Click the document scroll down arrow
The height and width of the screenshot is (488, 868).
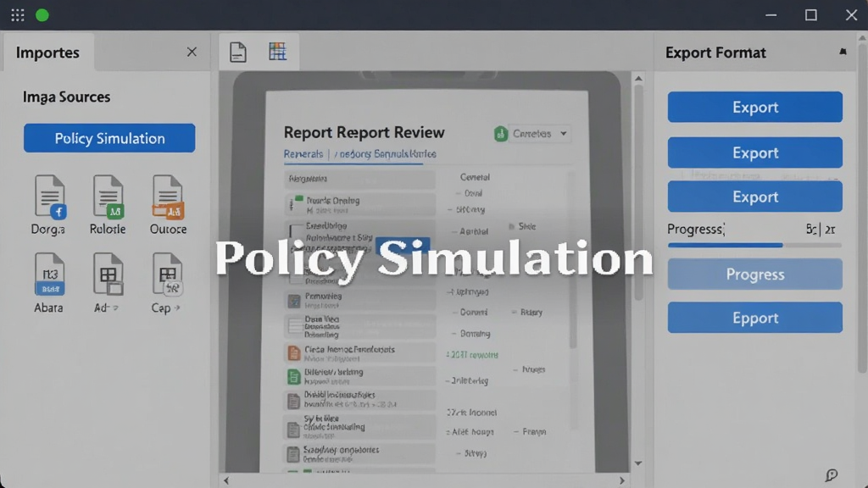tap(638, 463)
